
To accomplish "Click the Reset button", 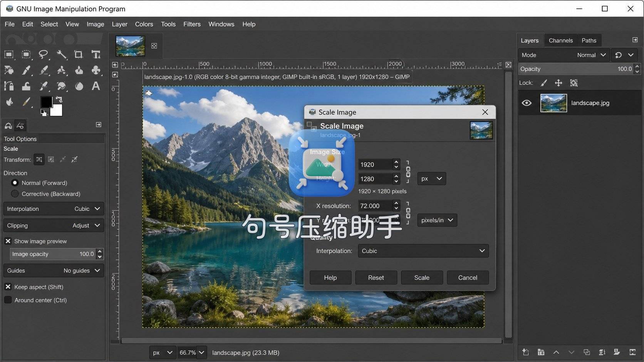I will tap(376, 277).
